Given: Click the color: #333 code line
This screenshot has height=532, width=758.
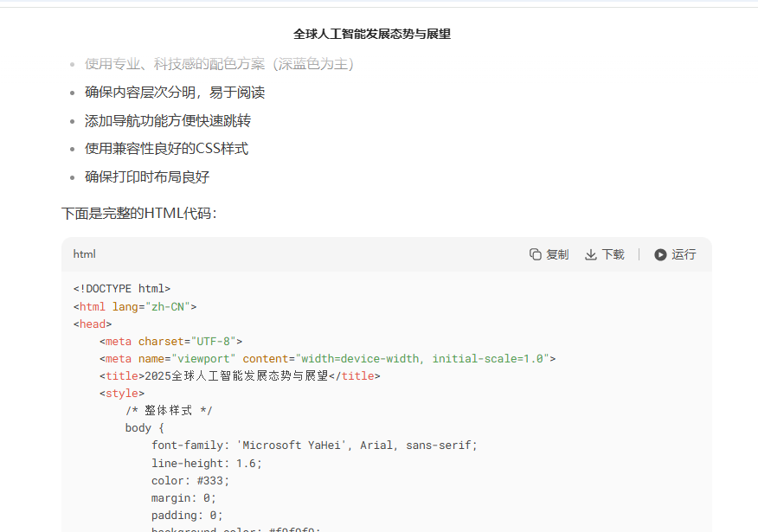Looking at the screenshot, I should click(190, 480).
